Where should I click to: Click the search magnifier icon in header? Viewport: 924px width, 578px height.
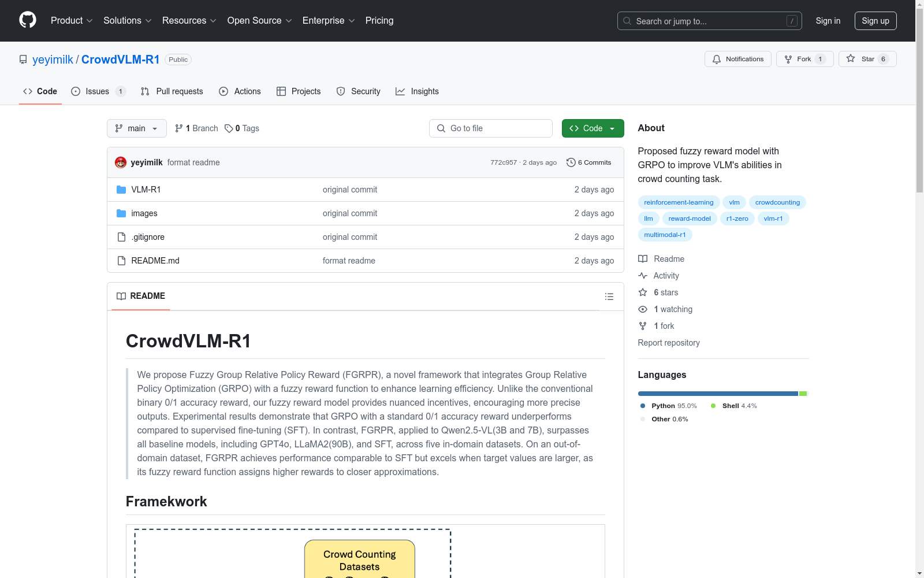pos(627,21)
